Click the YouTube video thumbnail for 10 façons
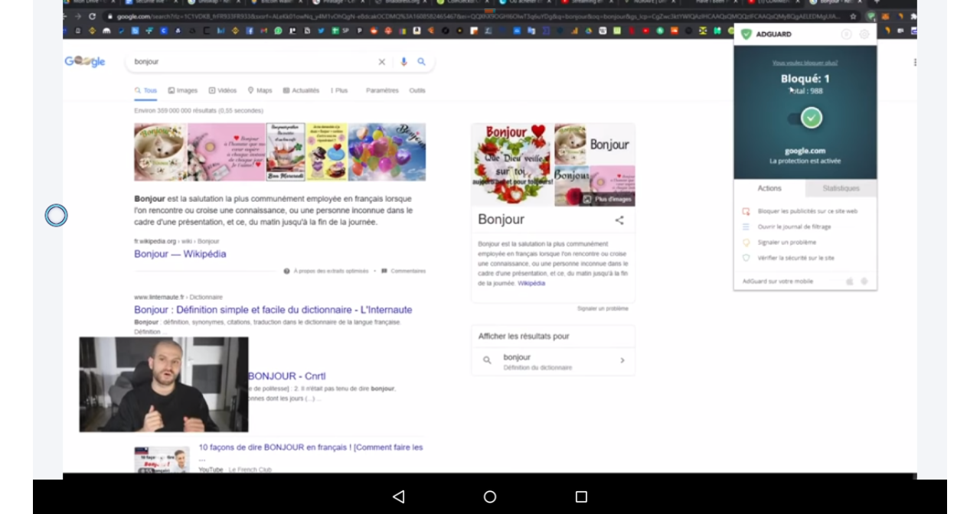The height and width of the screenshot is (514, 980). (x=162, y=460)
